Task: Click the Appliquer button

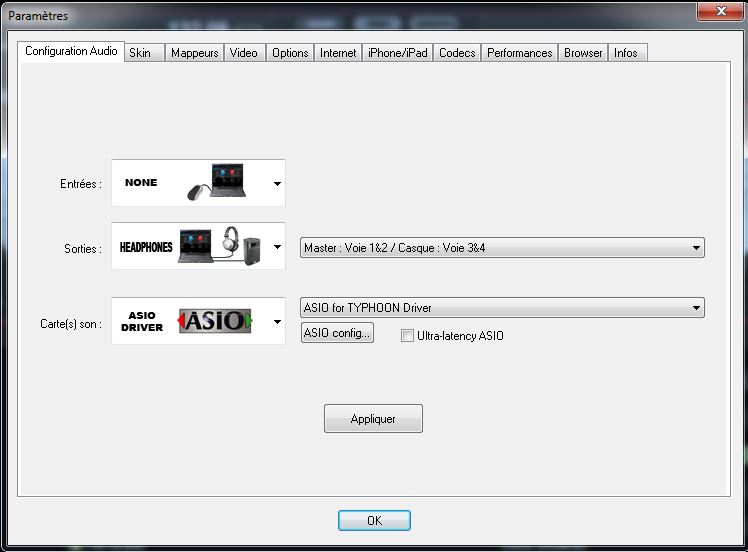Action: (373, 418)
